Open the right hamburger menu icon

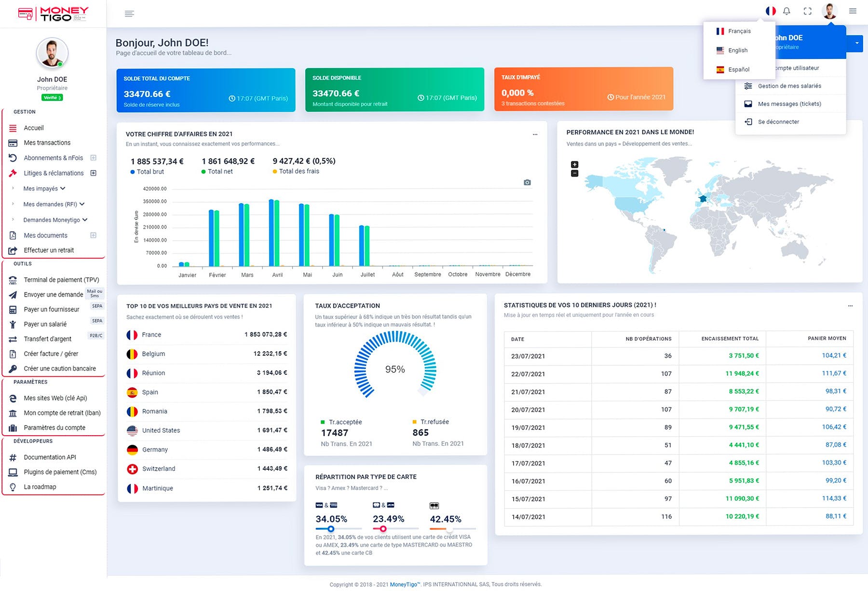click(853, 11)
